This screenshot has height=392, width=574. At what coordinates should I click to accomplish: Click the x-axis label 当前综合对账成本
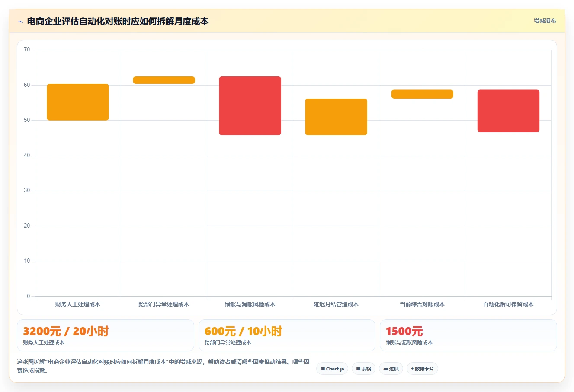422,304
